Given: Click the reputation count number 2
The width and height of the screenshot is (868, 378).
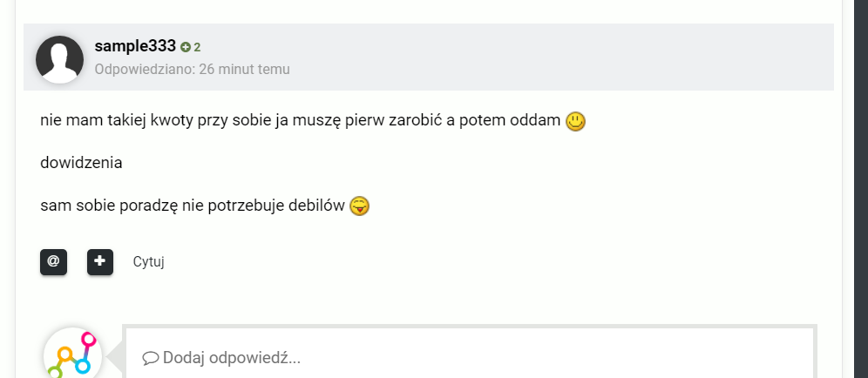Looking at the screenshot, I should click(x=198, y=47).
